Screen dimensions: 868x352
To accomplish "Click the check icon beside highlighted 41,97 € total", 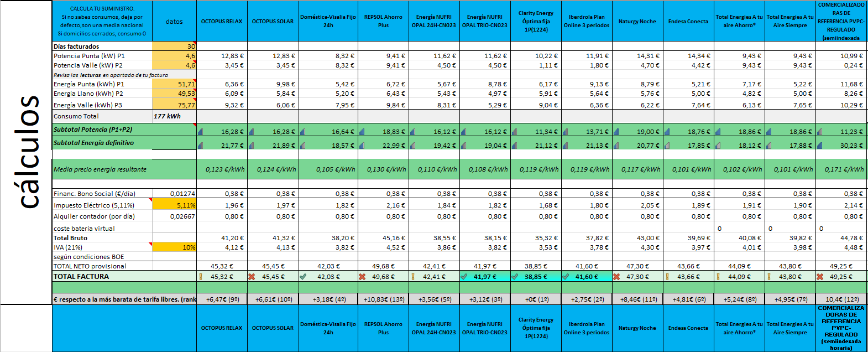I will coord(464,277).
